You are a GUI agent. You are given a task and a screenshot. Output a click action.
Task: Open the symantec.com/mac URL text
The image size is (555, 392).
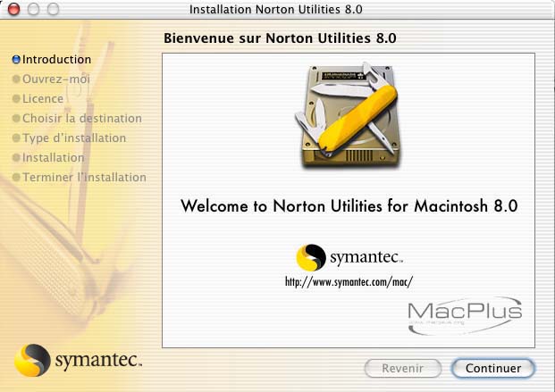pyautogui.click(x=349, y=282)
